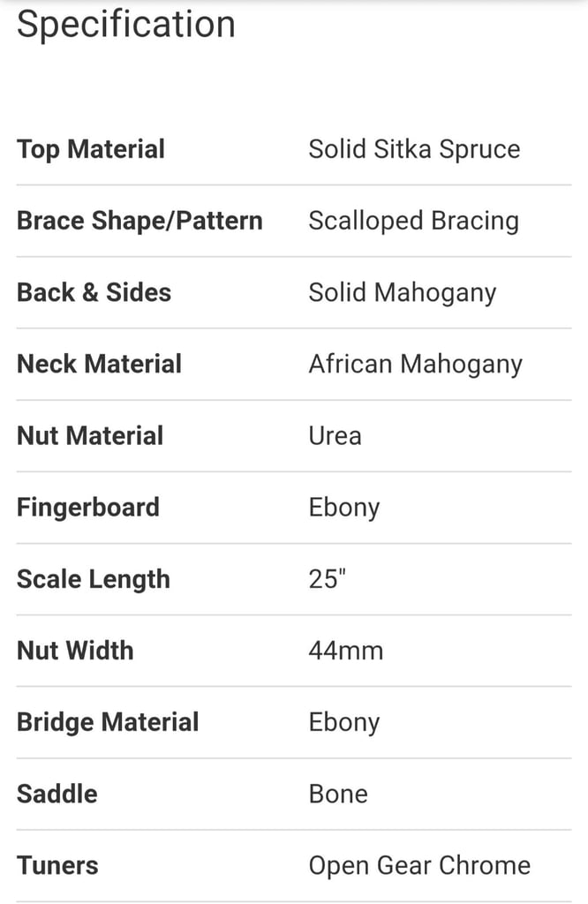Click the Scalloped Bracing value
Viewport: 588px width, 904px height.
coord(414,221)
